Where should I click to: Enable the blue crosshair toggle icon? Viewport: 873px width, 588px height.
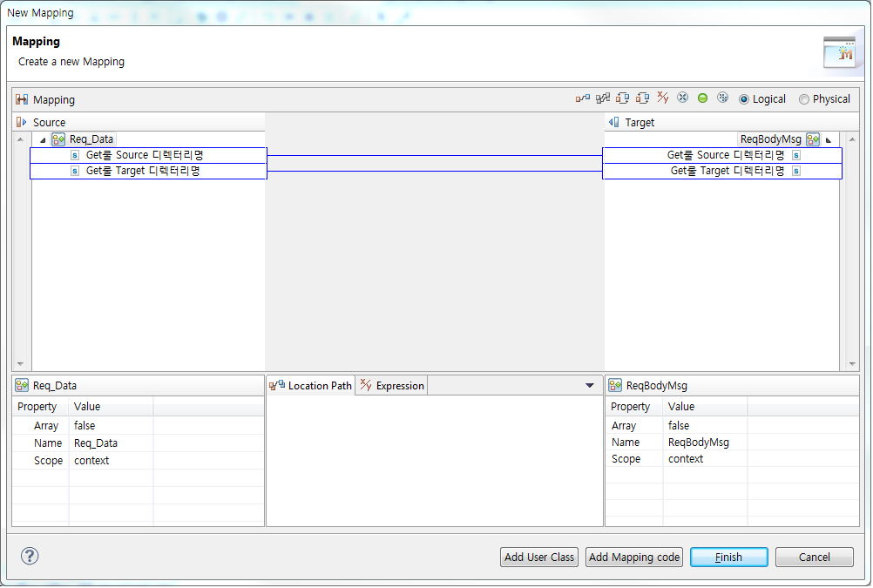682,98
